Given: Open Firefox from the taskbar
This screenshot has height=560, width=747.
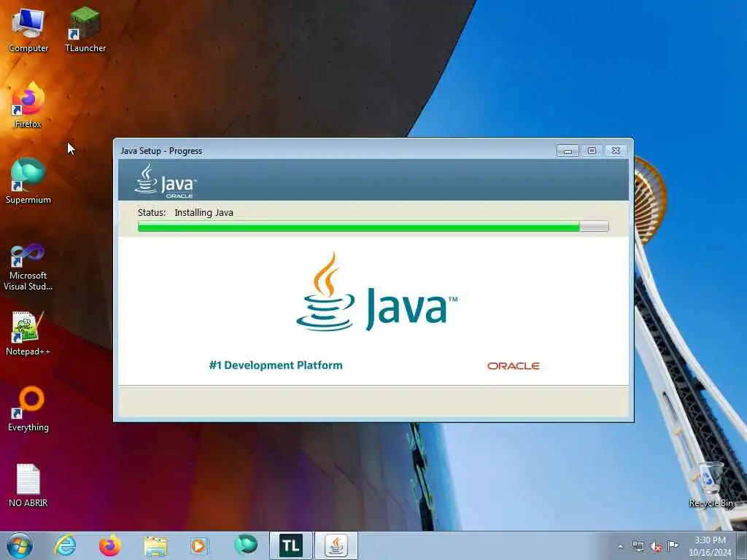Looking at the screenshot, I should click(x=110, y=545).
